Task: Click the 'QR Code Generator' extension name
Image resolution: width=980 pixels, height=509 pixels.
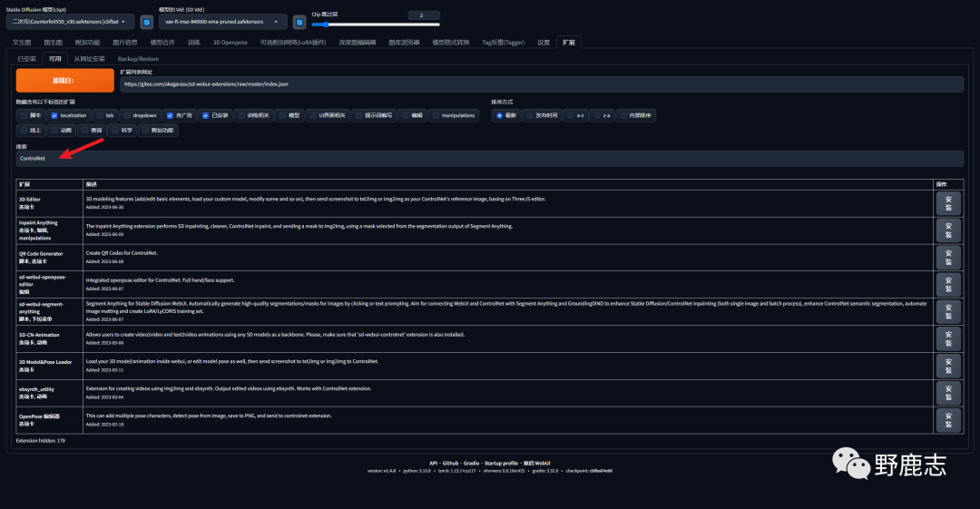Action: [41, 254]
